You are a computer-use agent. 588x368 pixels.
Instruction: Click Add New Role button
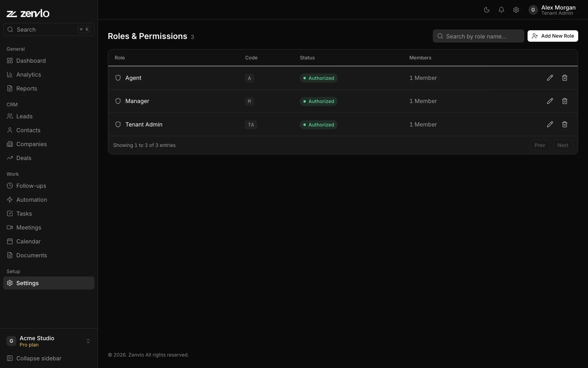point(553,36)
